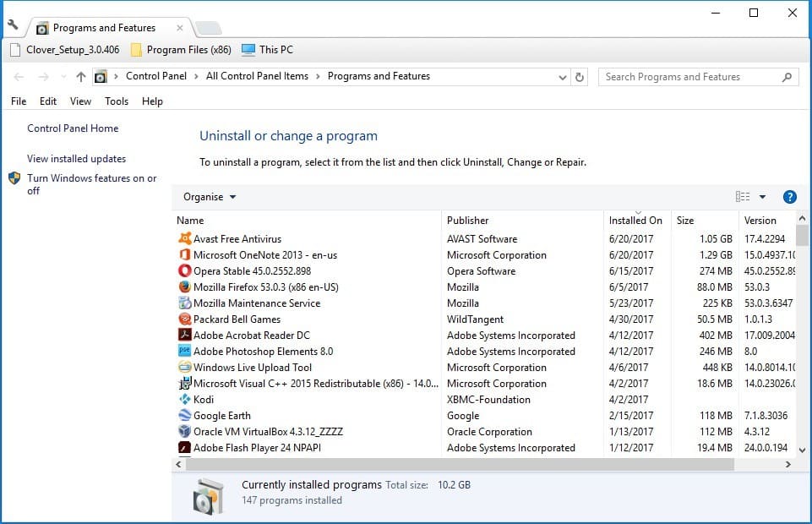Select the Oracle VM VirtualBox icon
This screenshot has width=812, height=524.
coord(184,431)
